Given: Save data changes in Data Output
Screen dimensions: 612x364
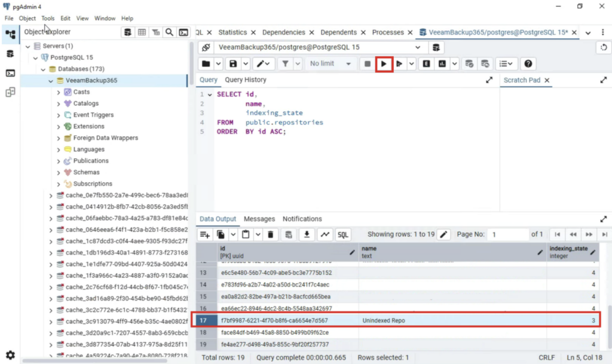Looking at the screenshot, I should coord(289,234).
